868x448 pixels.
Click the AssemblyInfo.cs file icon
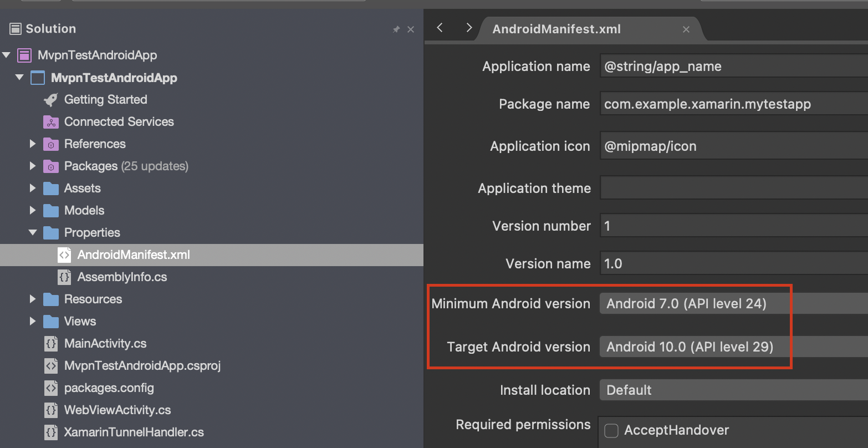(64, 277)
